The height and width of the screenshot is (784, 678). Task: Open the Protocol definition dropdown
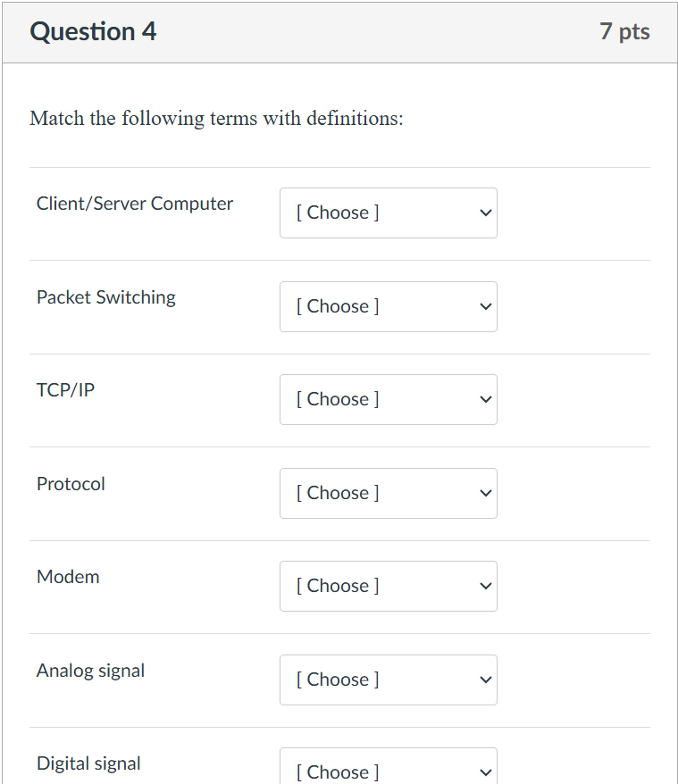pos(388,493)
